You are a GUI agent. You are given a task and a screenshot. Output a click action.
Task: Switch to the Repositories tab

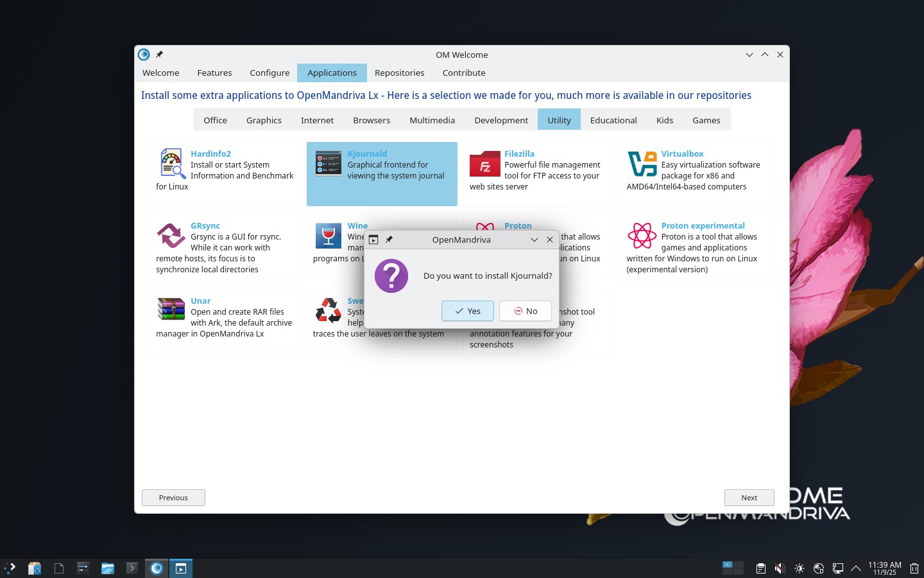(399, 73)
